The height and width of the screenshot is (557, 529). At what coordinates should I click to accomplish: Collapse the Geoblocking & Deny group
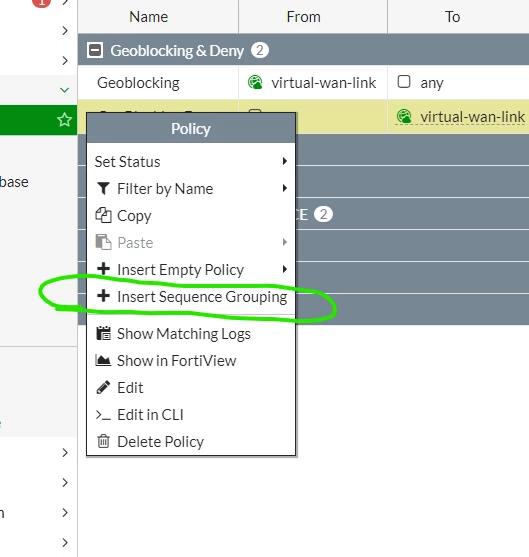[95, 50]
